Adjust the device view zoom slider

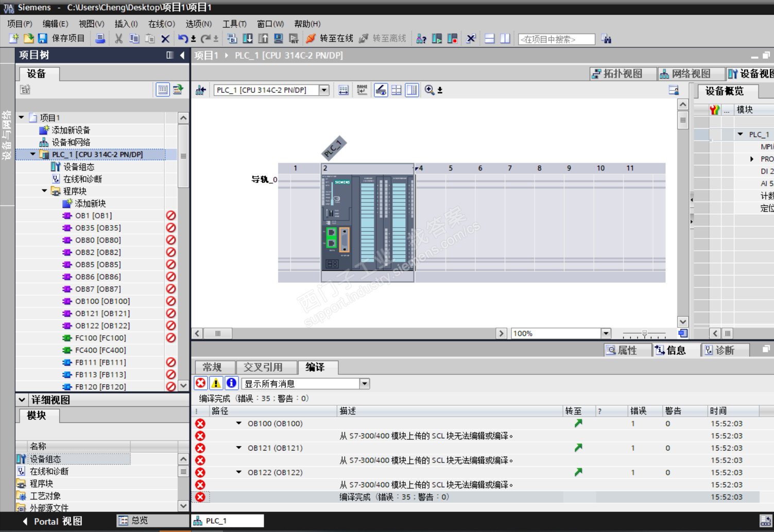pos(644,334)
